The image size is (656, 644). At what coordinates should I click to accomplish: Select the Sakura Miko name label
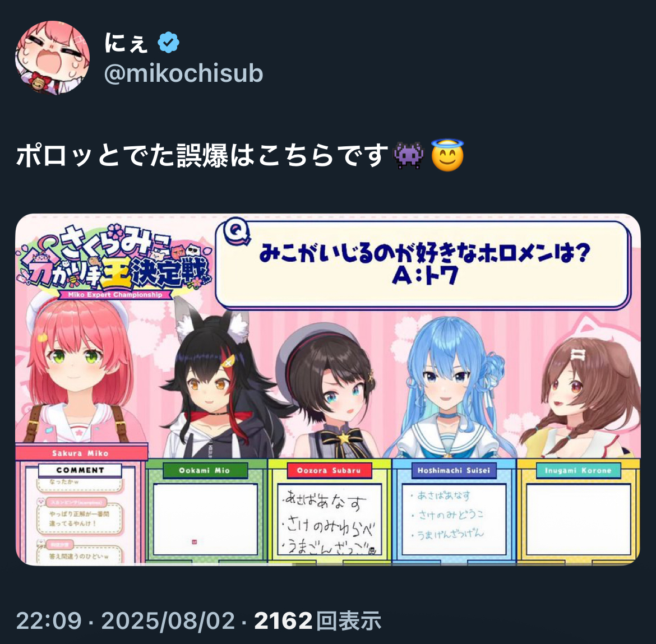(80, 453)
